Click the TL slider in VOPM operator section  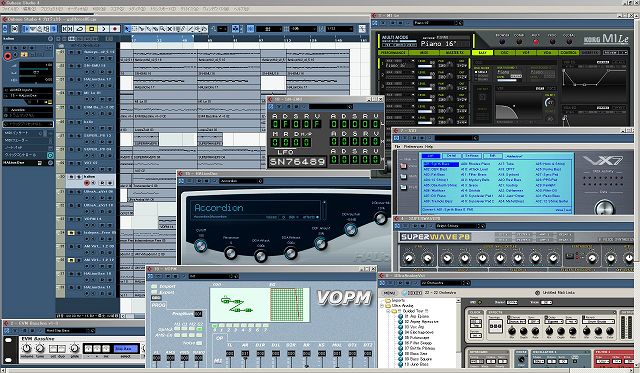[x=230, y=354]
